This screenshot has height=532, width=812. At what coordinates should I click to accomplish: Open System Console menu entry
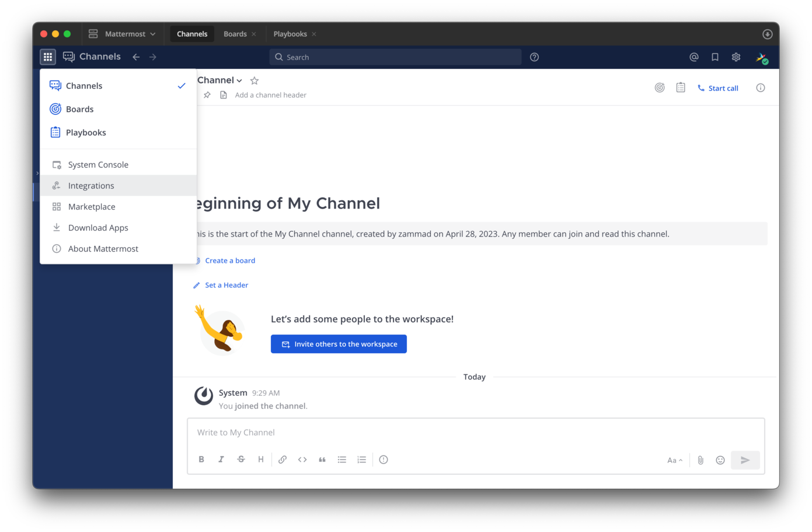(x=119, y=165)
